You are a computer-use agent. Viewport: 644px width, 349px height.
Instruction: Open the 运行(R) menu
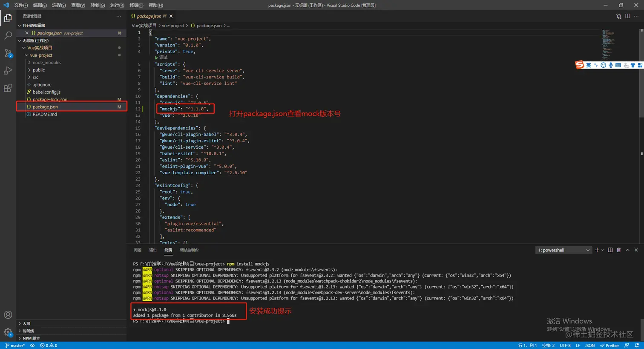click(x=117, y=5)
